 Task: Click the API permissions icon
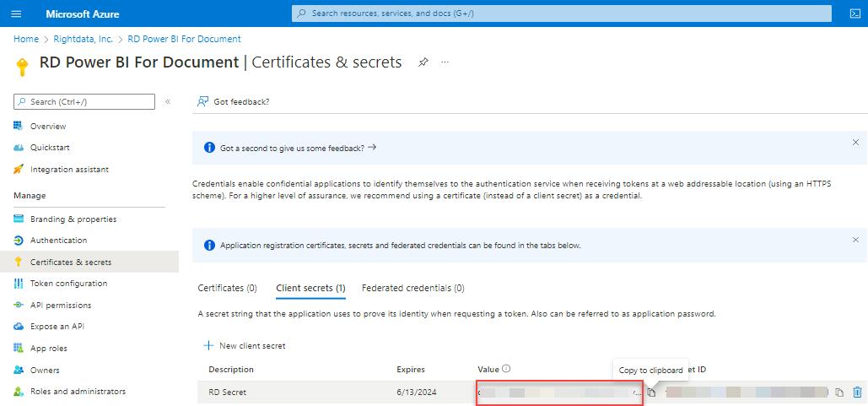19,306
